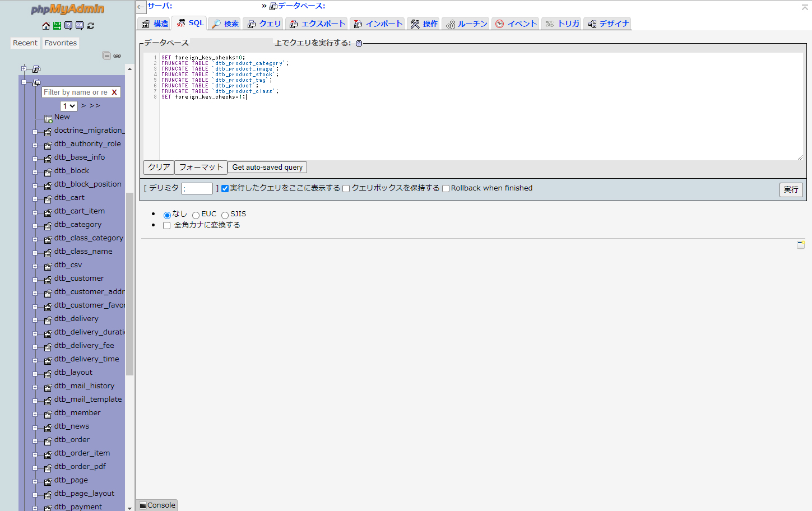The width and height of the screenshot is (812, 511).
Task: Enable クエリボックスを保持する checkbox
Action: click(x=346, y=189)
